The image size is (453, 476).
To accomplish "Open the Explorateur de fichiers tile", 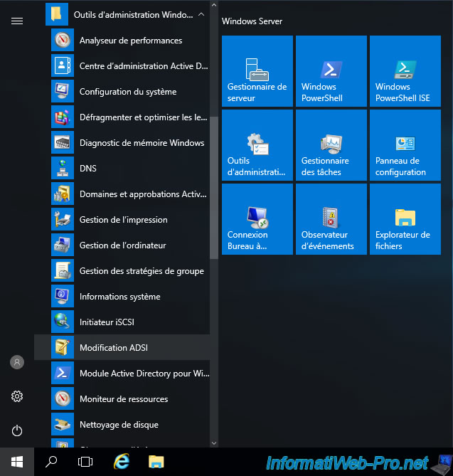I will click(405, 219).
